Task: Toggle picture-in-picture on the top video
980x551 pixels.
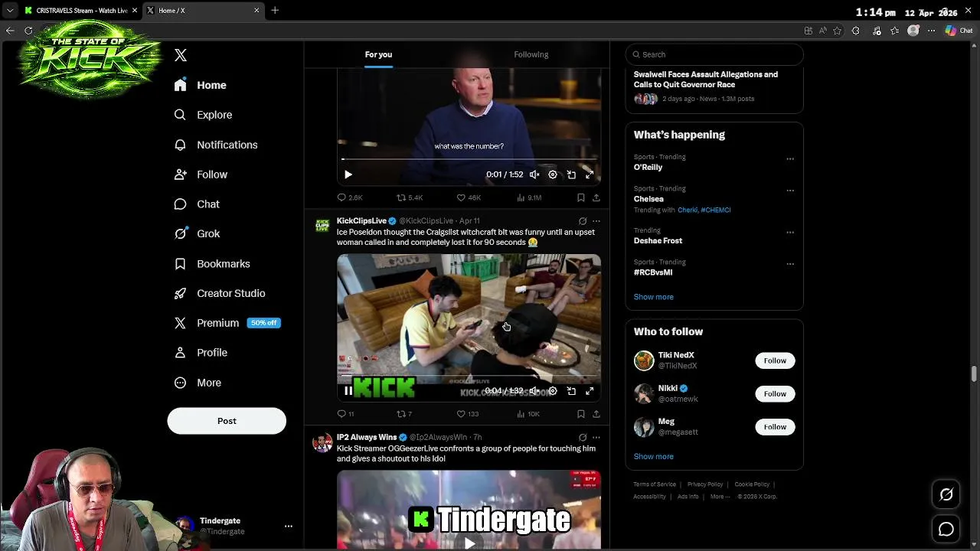Action: 571,174
